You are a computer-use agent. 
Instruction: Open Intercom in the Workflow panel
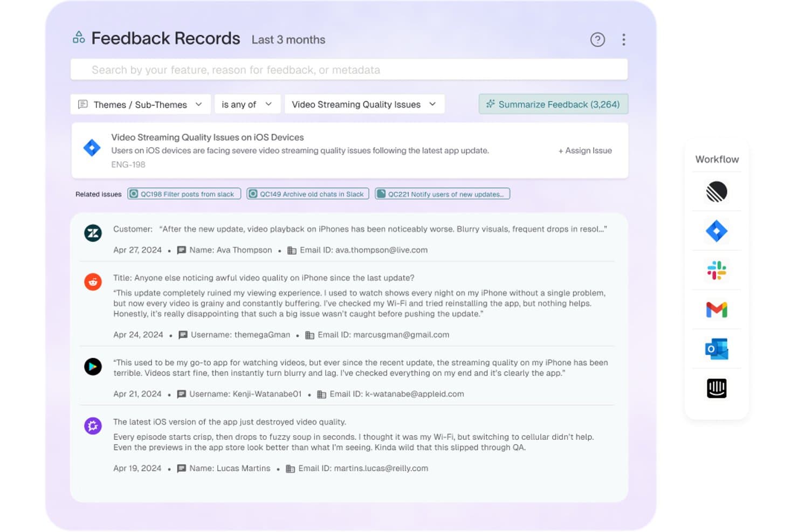pos(717,388)
